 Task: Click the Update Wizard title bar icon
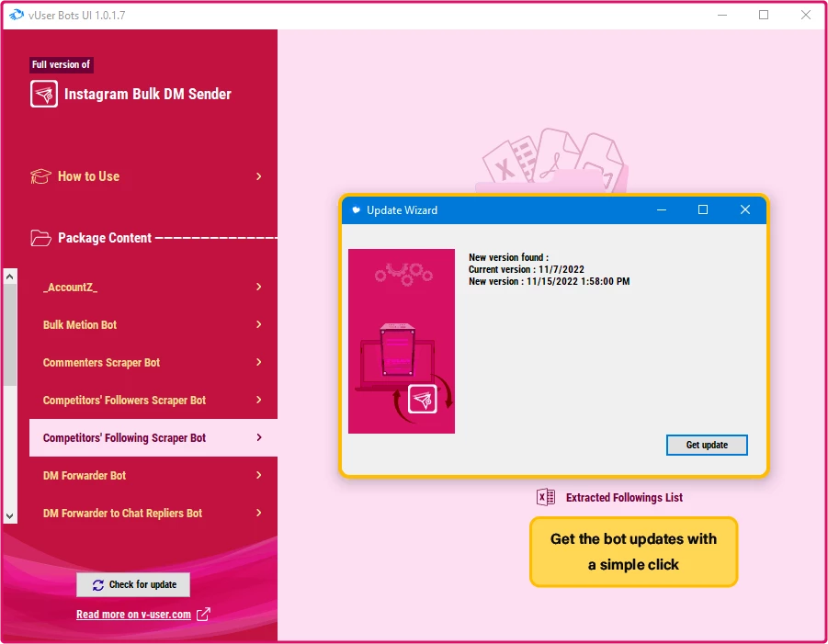357,210
